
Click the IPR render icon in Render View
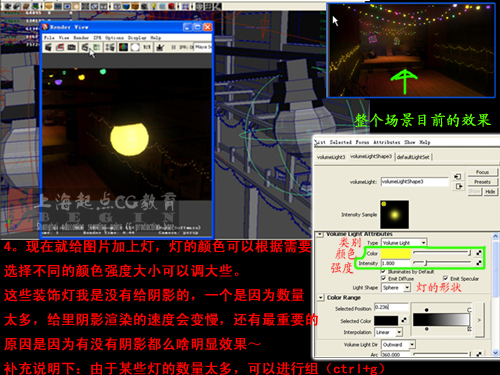click(85, 48)
